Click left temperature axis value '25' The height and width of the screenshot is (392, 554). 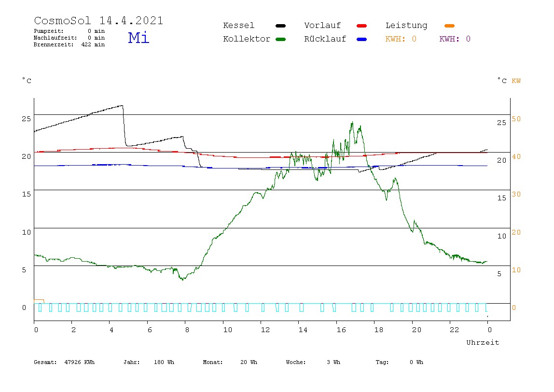click(x=26, y=119)
